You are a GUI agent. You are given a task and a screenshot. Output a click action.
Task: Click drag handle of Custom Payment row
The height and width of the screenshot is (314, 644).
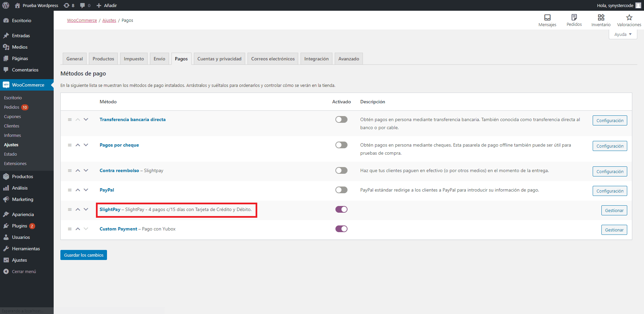coord(70,229)
